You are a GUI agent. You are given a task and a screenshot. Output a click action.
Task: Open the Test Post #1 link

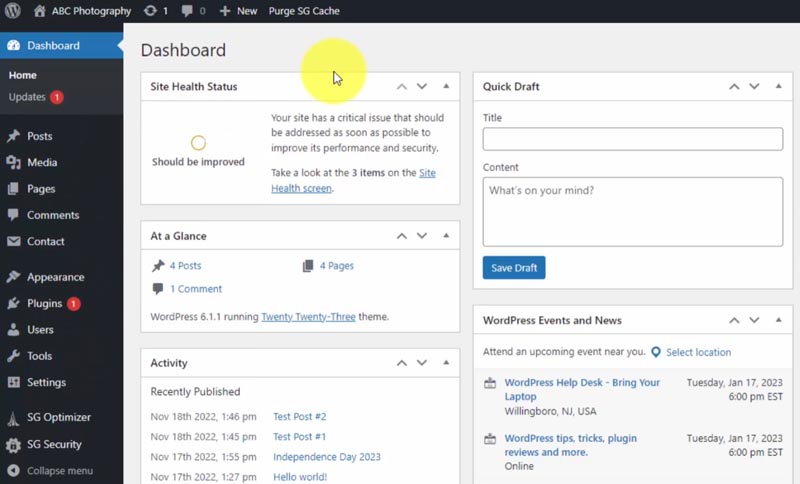(299, 437)
